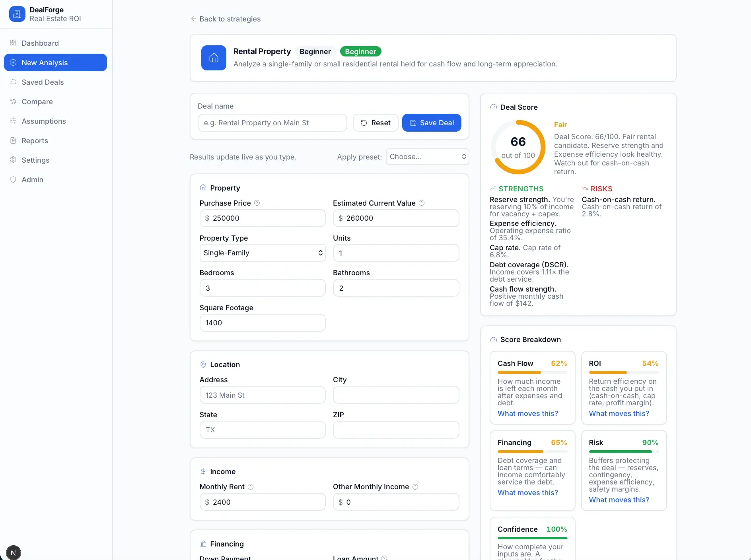Click the Location pin icon

(203, 364)
